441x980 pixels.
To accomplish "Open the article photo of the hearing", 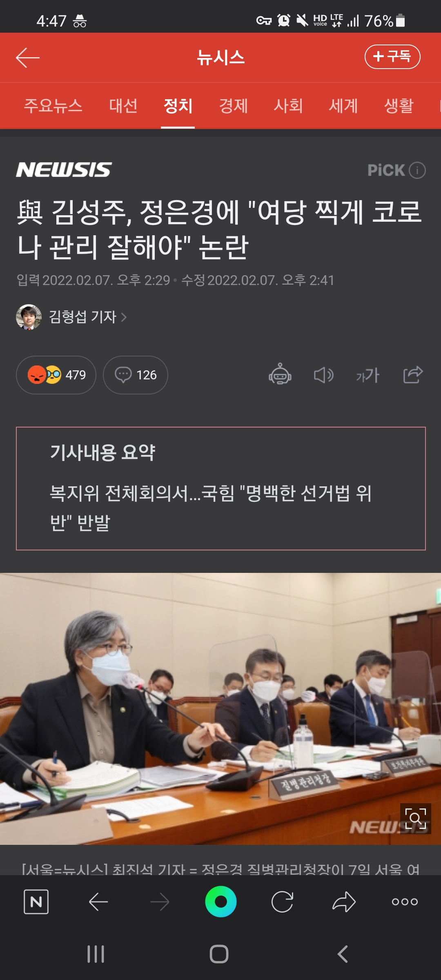I will point(220,709).
